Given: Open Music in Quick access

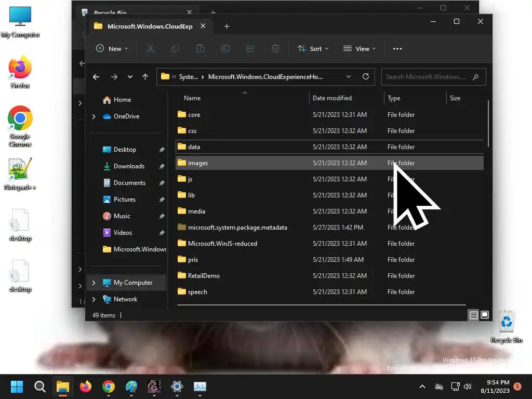Looking at the screenshot, I should 122,216.
